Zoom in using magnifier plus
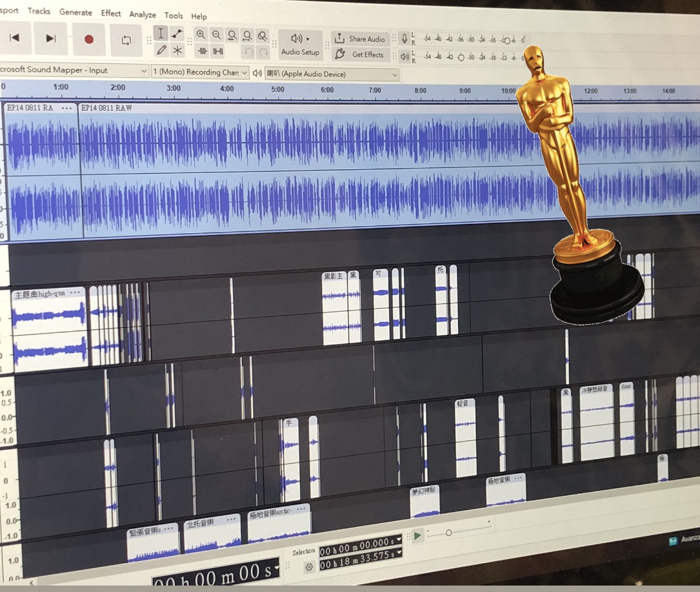This screenshot has width=700, height=592. point(201,35)
